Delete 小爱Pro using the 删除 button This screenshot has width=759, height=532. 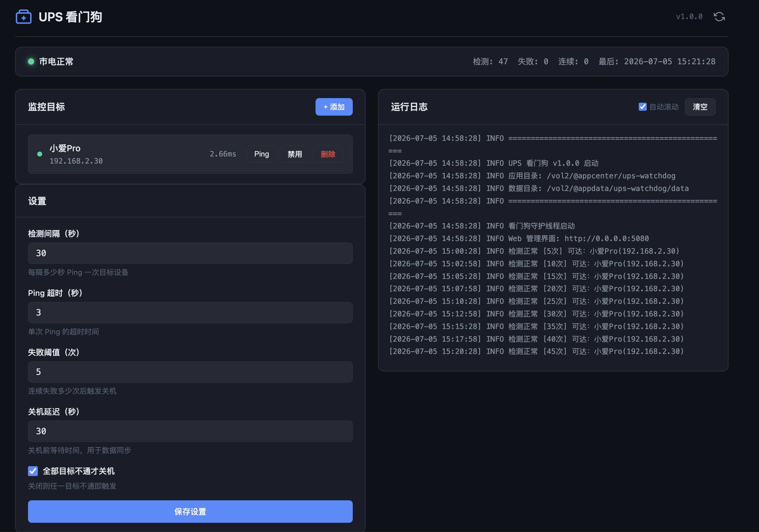coord(328,154)
